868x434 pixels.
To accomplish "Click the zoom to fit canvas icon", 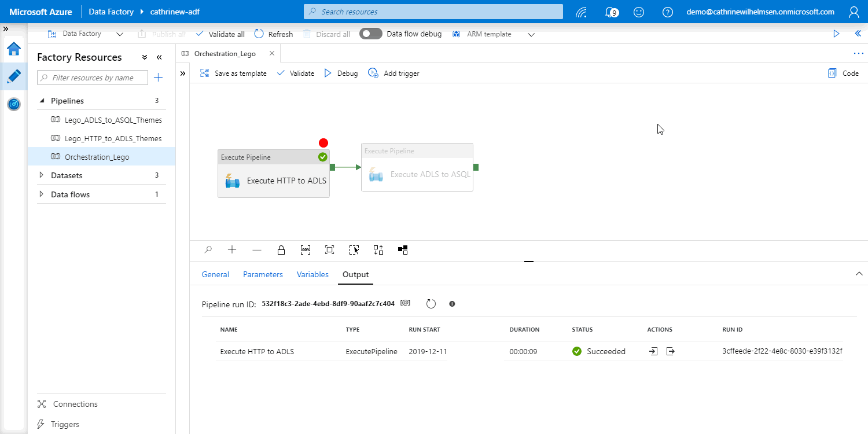I will click(x=329, y=250).
